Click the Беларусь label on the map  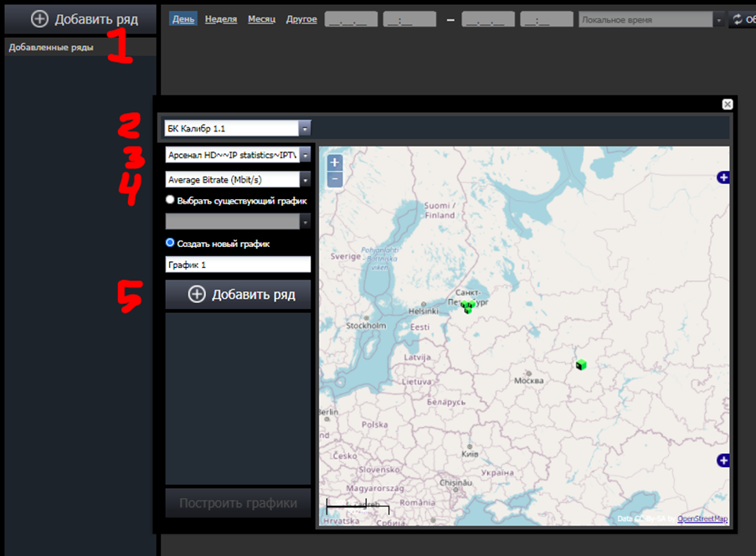pos(446,402)
